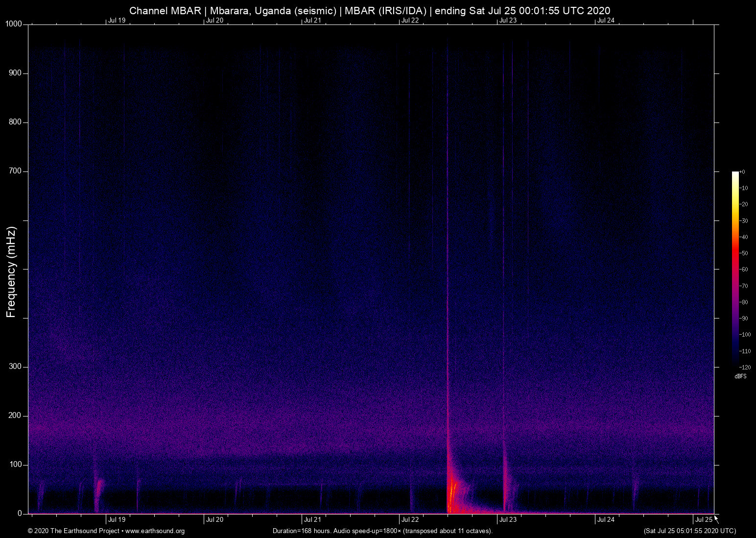The image size is (756, 538).
Task: Click the Jul 19 label on top time axis
Action: [x=117, y=20]
